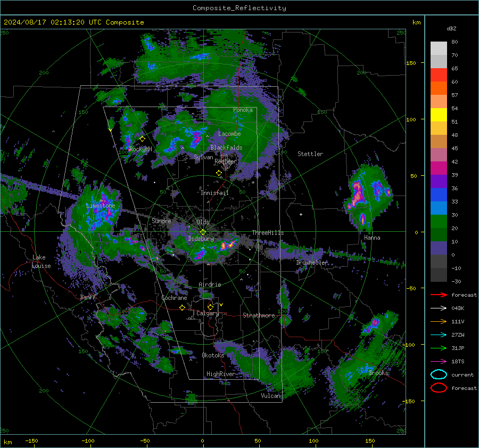The image size is (479, 448).
Task: Click the Sundre label
Action: tap(161, 221)
